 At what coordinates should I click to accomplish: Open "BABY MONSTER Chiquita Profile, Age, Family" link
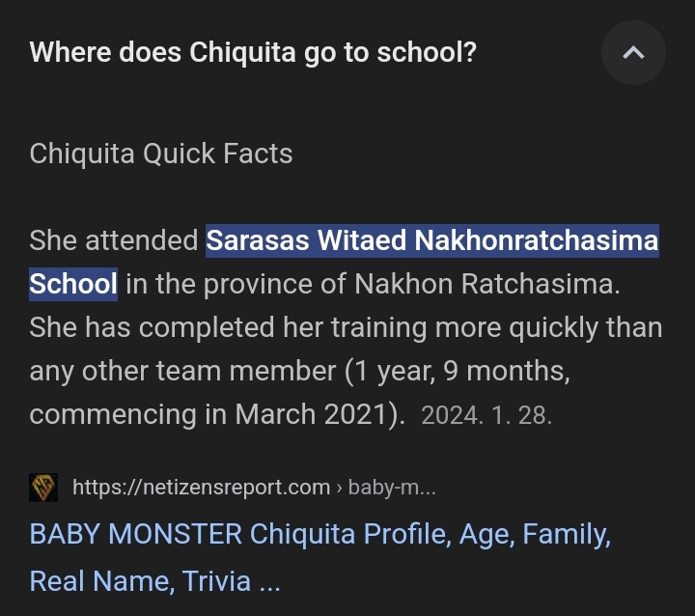click(320, 534)
